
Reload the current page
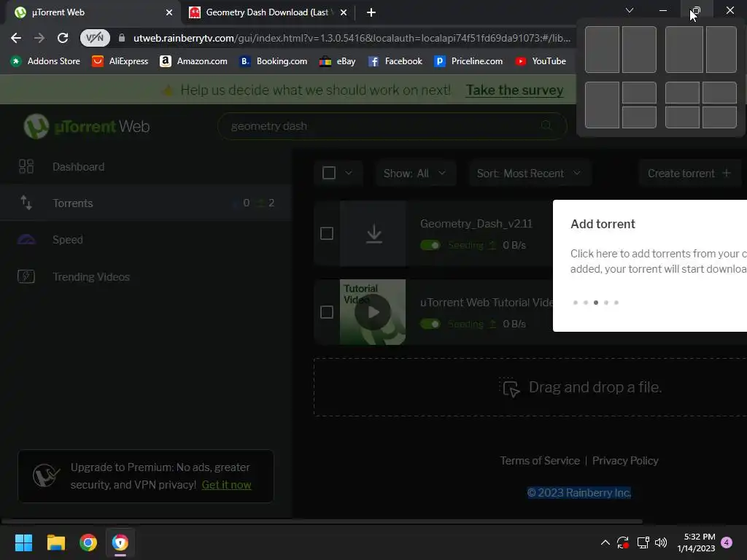[x=63, y=38]
